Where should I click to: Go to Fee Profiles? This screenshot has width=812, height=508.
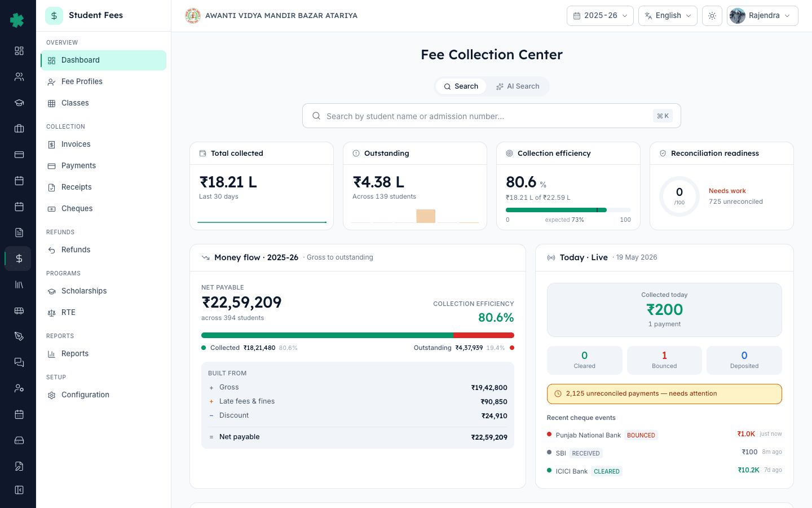(103, 82)
